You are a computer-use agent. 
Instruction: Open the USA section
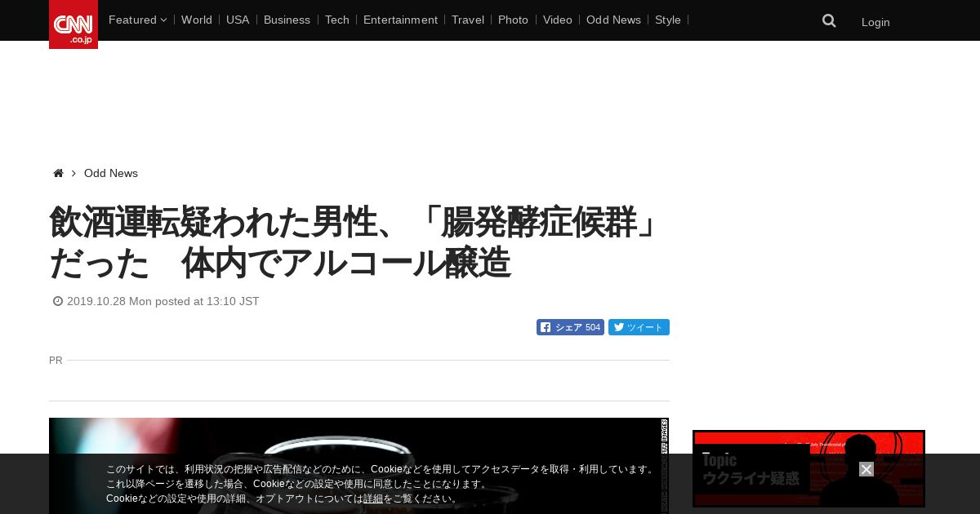click(x=238, y=20)
